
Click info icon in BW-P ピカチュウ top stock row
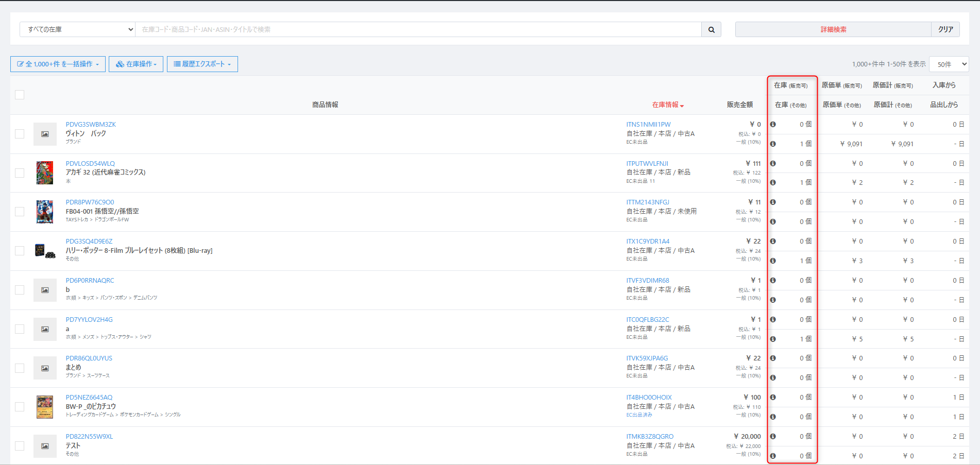[x=773, y=397]
